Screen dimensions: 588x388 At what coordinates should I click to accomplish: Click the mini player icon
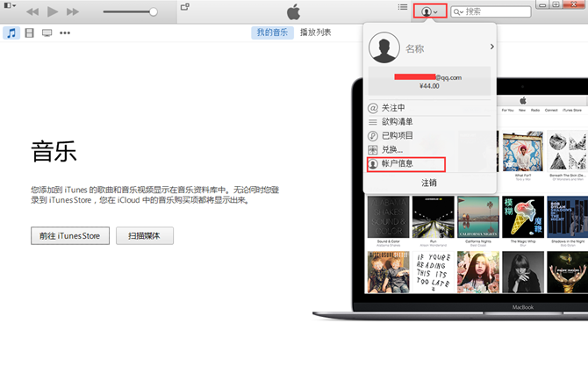point(185,7)
